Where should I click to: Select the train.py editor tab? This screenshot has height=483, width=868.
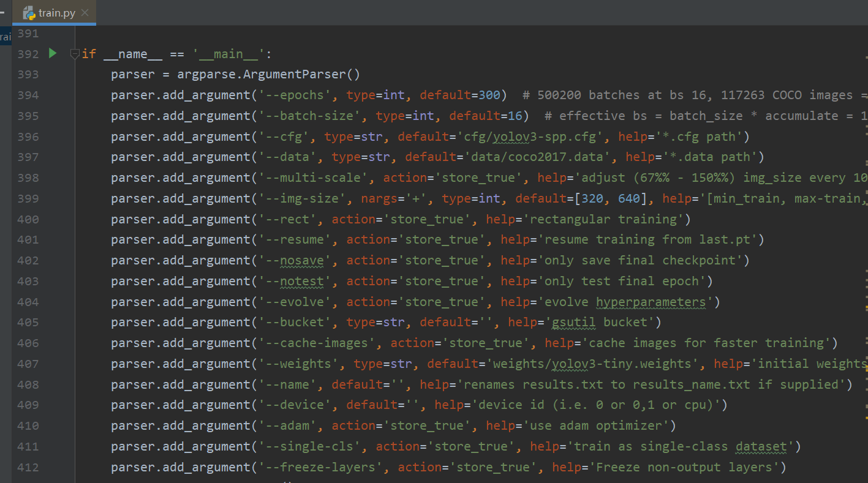click(54, 12)
